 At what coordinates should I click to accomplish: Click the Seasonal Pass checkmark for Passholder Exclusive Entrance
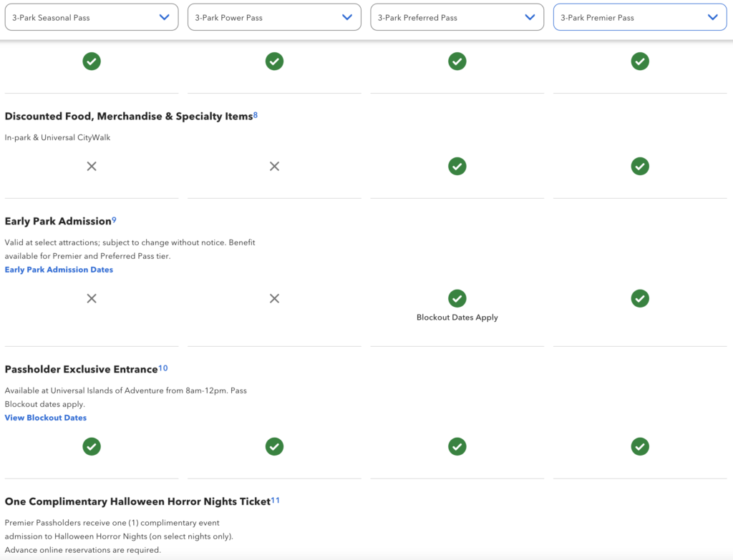[92, 446]
